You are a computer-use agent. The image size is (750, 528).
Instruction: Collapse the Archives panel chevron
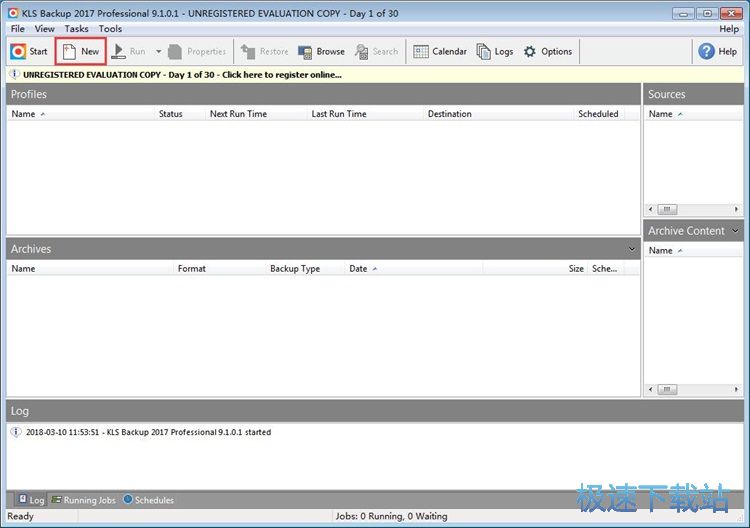pos(631,248)
